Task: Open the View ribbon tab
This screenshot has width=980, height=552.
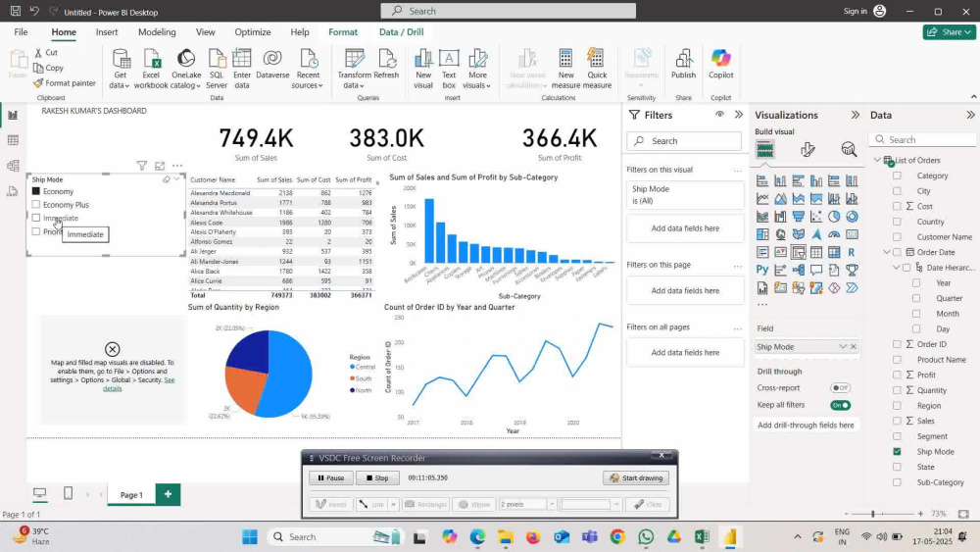Action: pyautogui.click(x=205, y=32)
